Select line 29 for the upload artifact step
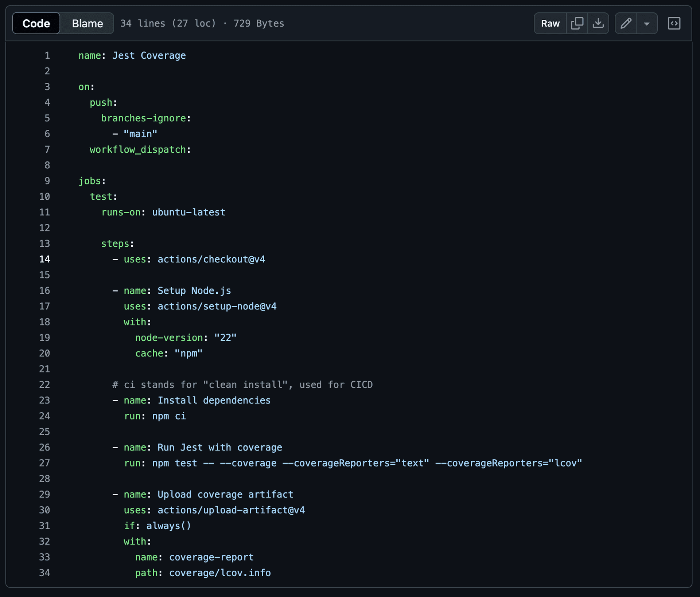 (44, 494)
